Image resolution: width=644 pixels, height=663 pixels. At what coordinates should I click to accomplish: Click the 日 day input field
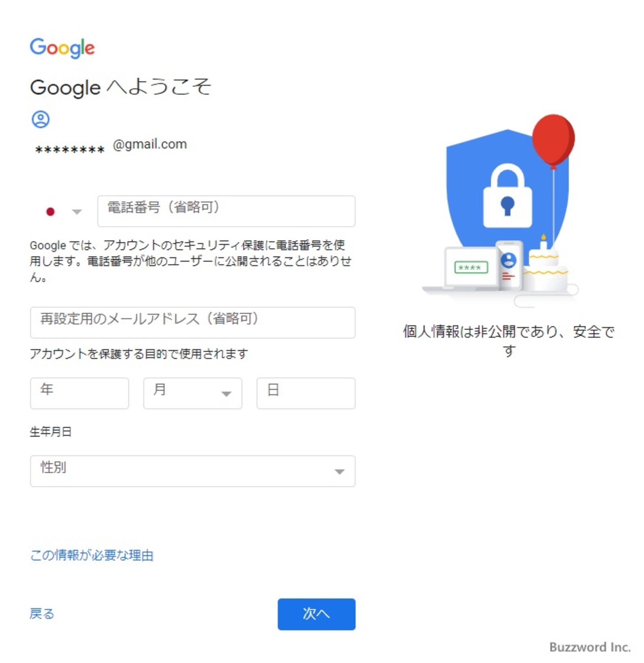(306, 393)
